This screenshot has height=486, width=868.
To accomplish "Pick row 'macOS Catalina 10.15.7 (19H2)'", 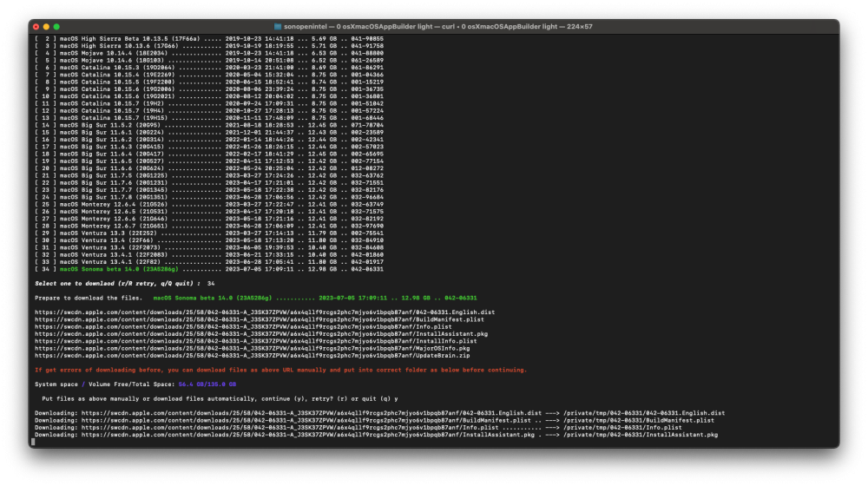I will click(209, 103).
